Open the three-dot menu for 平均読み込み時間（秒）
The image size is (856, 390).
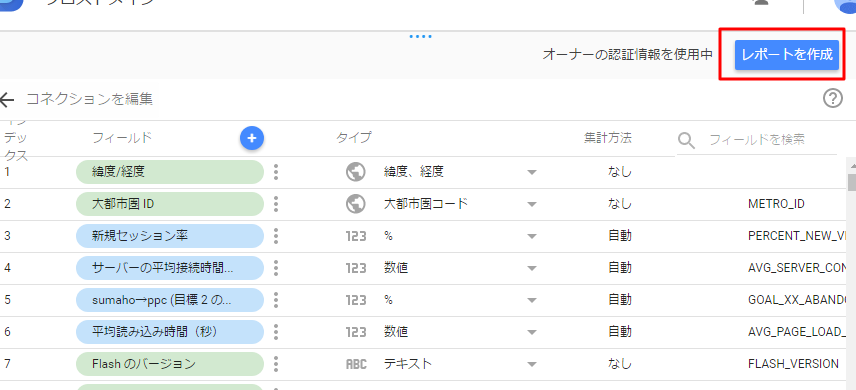click(x=276, y=332)
